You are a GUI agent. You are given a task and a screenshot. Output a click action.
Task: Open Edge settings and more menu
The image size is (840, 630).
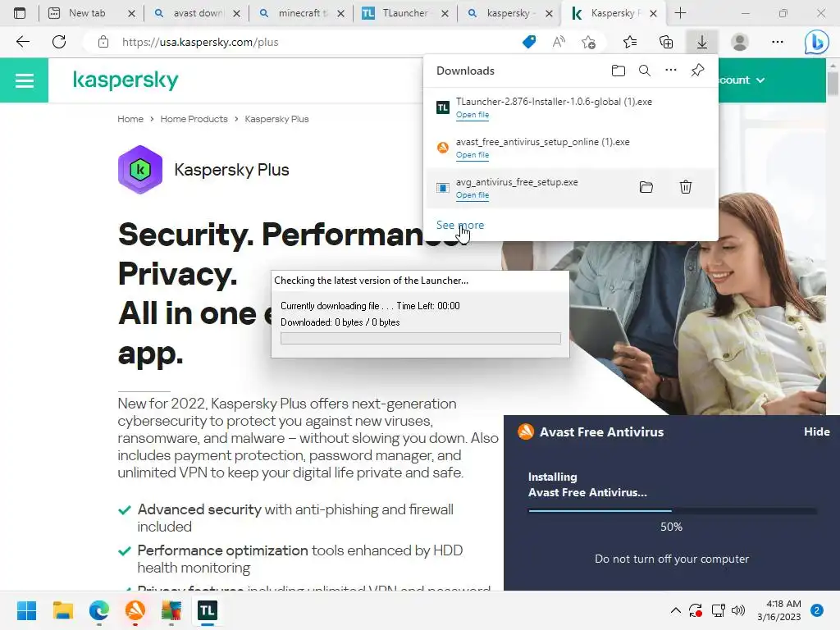pyautogui.click(x=778, y=42)
